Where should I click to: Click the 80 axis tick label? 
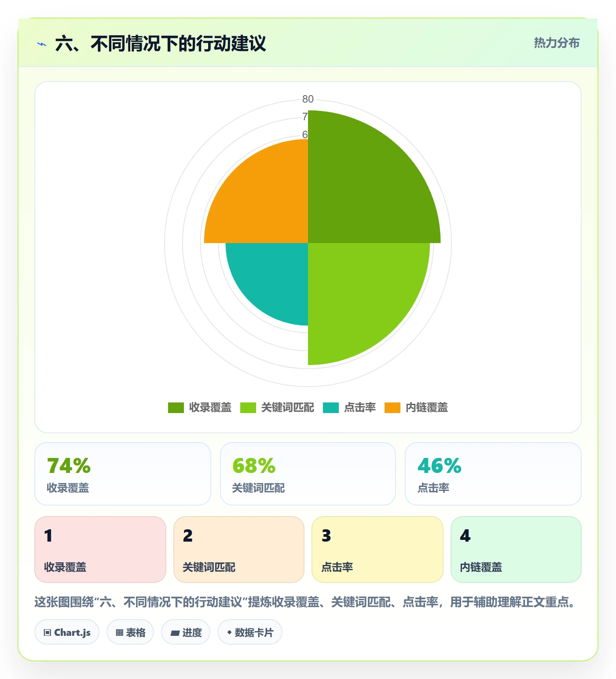(x=308, y=99)
